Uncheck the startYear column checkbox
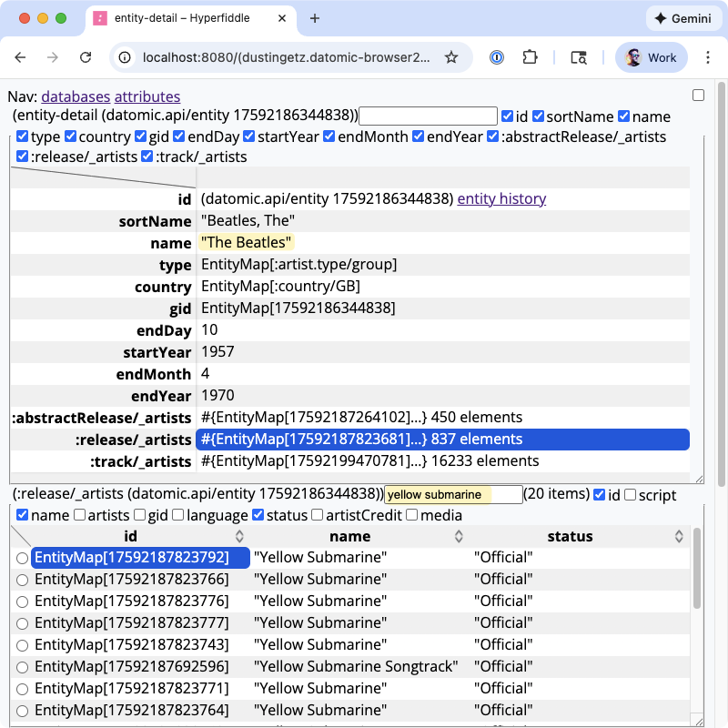The image size is (728, 728). click(x=248, y=136)
